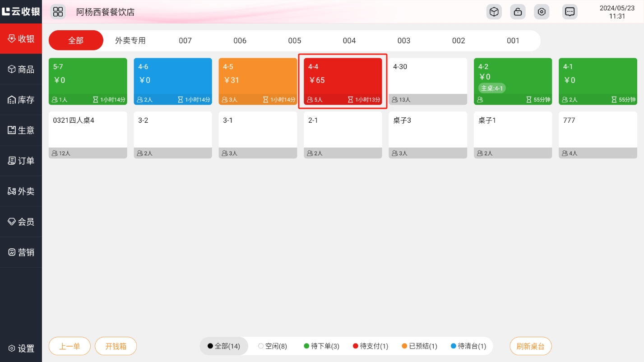Show tables with 已预结(1) status
Viewport: 644px width, 362px height.
click(x=419, y=346)
